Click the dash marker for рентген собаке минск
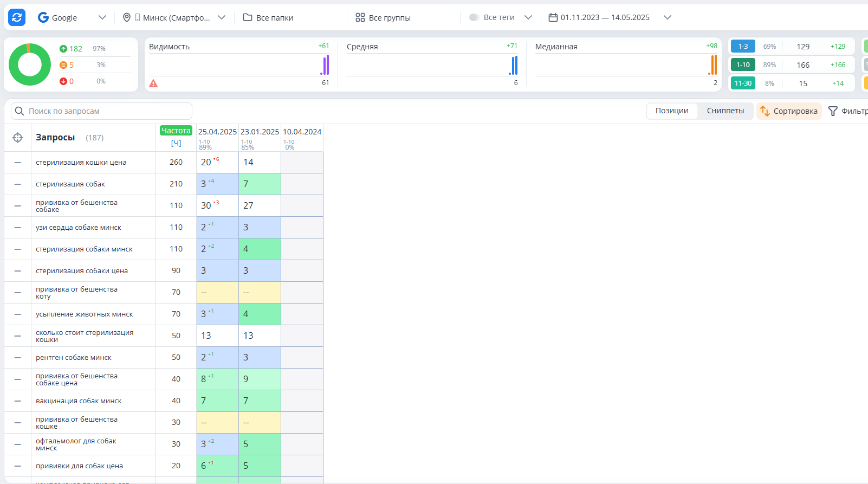 [x=18, y=358]
